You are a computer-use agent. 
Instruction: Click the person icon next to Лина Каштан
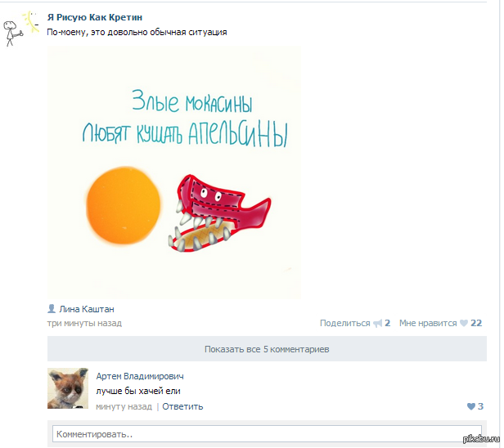(x=52, y=309)
